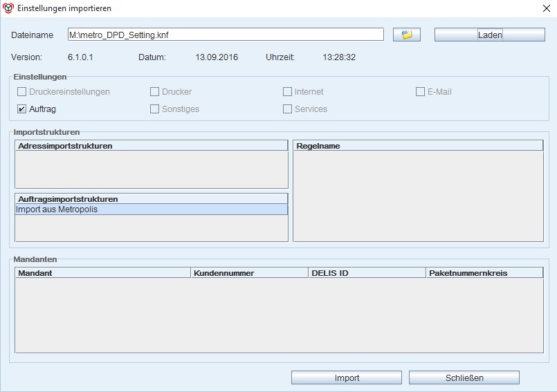The width and height of the screenshot is (557, 392).
Task: Click the Schließen button
Action: click(x=464, y=377)
